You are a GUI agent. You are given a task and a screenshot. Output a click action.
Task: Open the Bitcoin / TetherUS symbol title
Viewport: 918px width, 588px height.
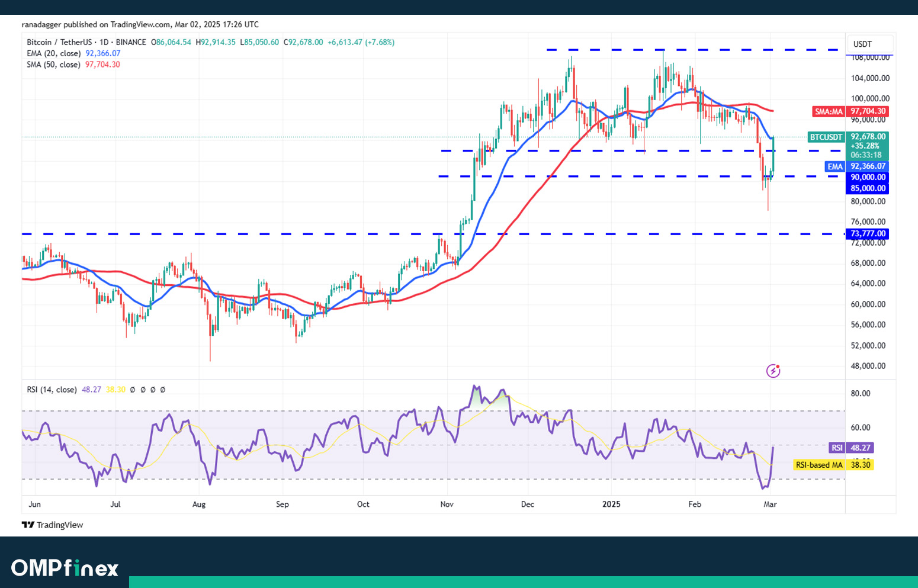click(59, 43)
